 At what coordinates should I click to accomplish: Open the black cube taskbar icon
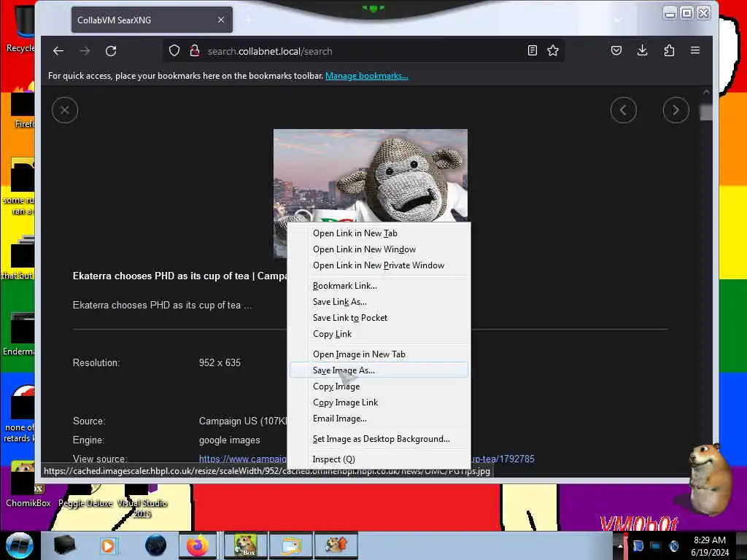point(64,545)
